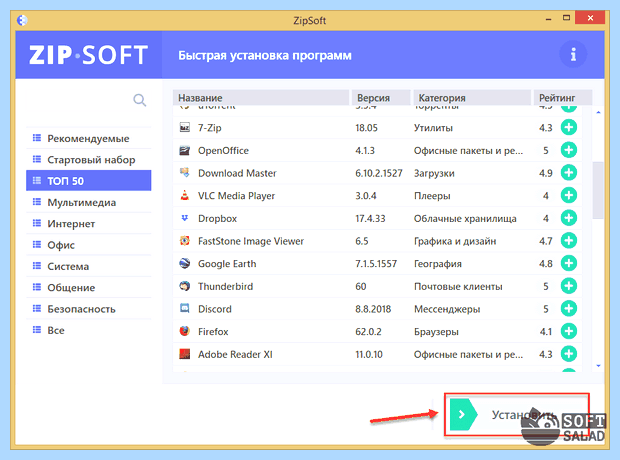Show all programs via Все
This screenshot has width=620, height=460.
[x=89, y=330]
